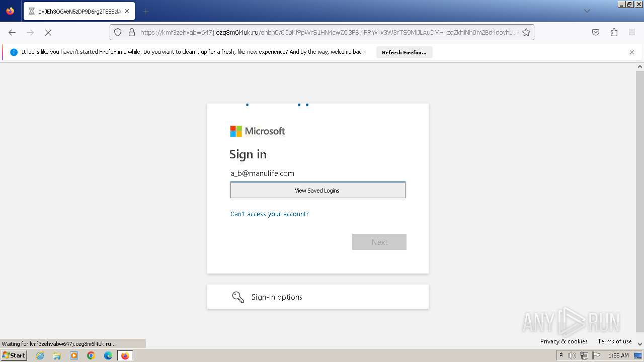Click the email field a_b@manulife.com

tap(318, 173)
